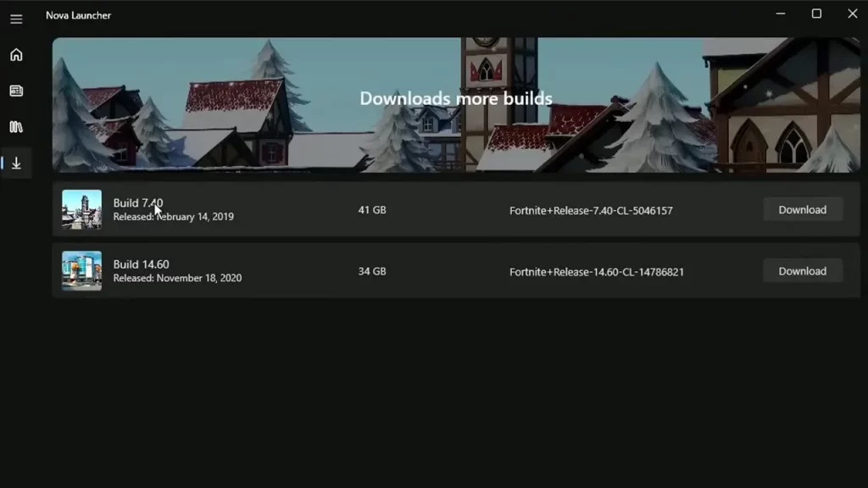Open the Library sidebar icon

[x=16, y=127]
